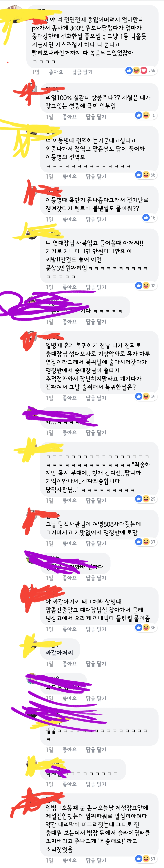The width and height of the screenshot is (164, 868).
Task: Open the reaction icons with count 10
Action: click(145, 115)
